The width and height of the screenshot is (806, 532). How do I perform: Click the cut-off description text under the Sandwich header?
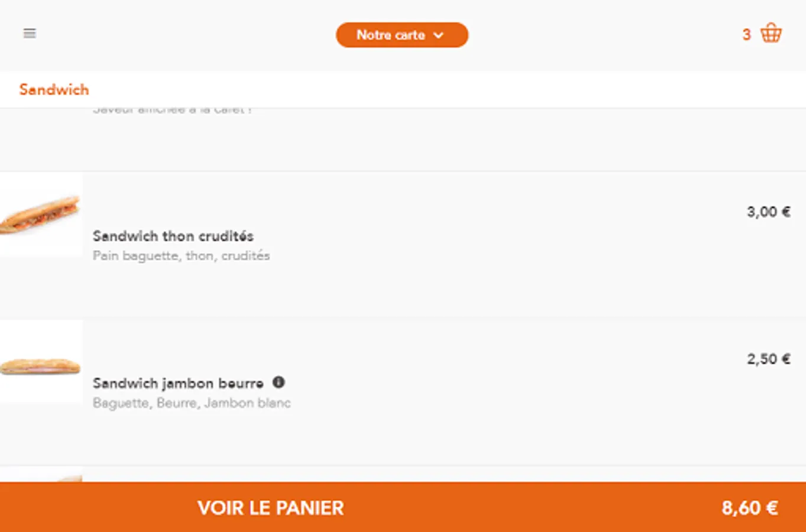(x=172, y=111)
